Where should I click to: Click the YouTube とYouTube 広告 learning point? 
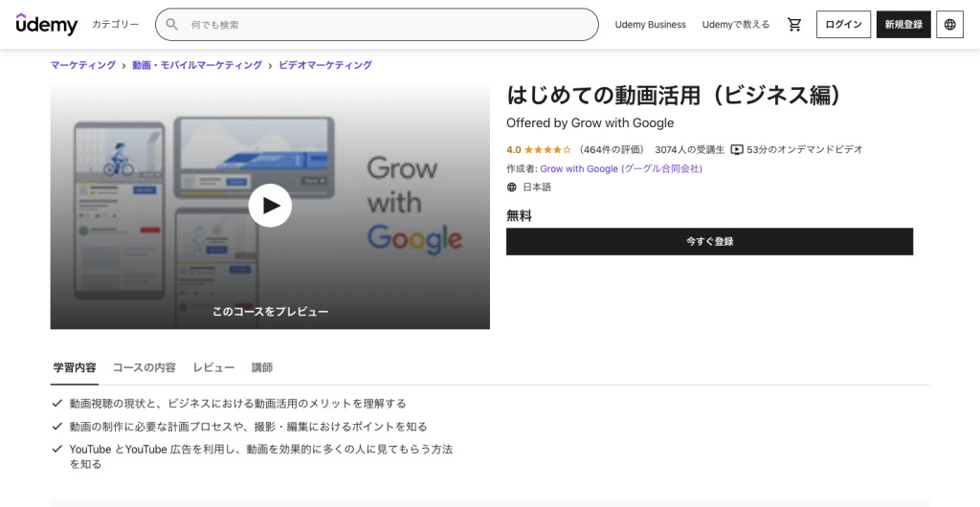(x=261, y=456)
